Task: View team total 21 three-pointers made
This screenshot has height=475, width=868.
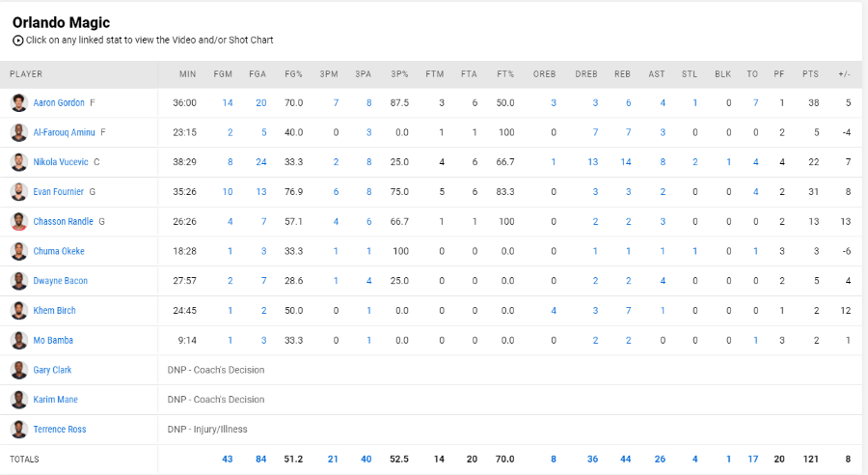Action: tap(333, 459)
